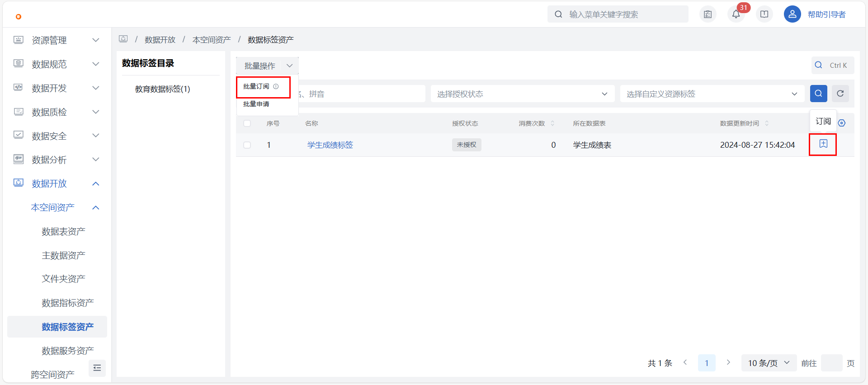Click the Ctrl K search icon
Viewport: 868px width, 385px height.
[x=819, y=65]
